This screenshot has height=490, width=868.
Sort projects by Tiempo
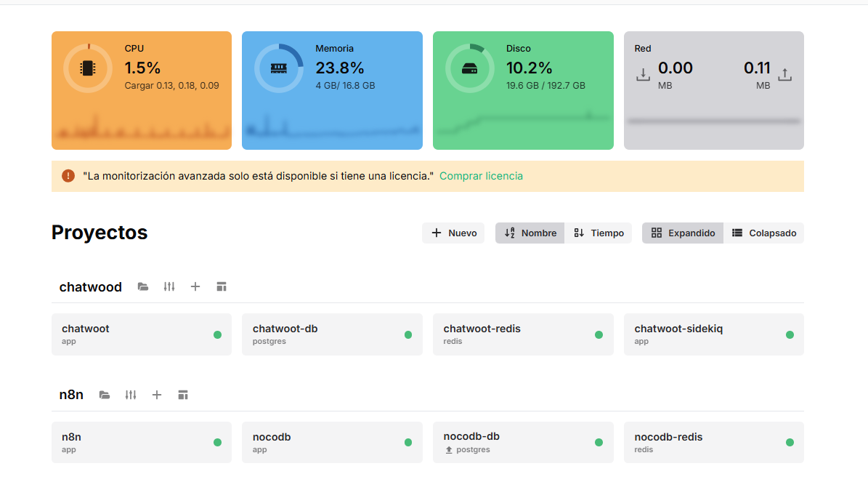(x=599, y=233)
